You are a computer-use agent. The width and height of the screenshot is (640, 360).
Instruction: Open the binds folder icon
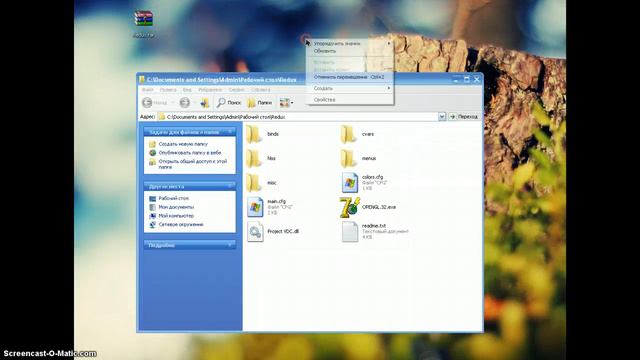click(254, 134)
